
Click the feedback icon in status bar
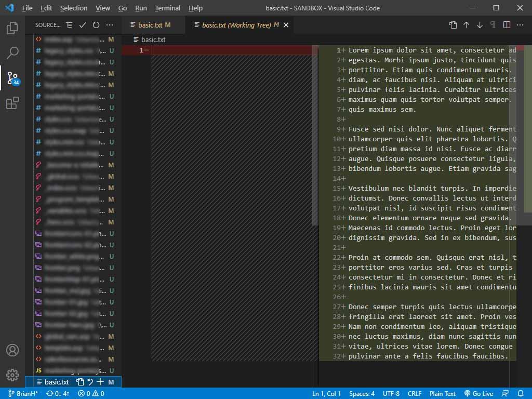[x=505, y=394]
